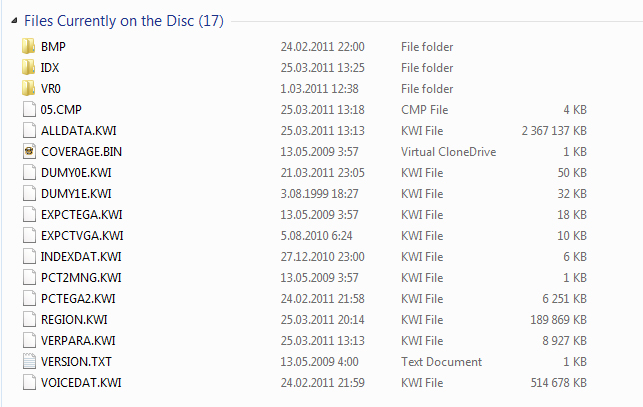643x407 pixels.
Task: Select the VOICEDAT.KWI file icon
Action: tap(27, 382)
